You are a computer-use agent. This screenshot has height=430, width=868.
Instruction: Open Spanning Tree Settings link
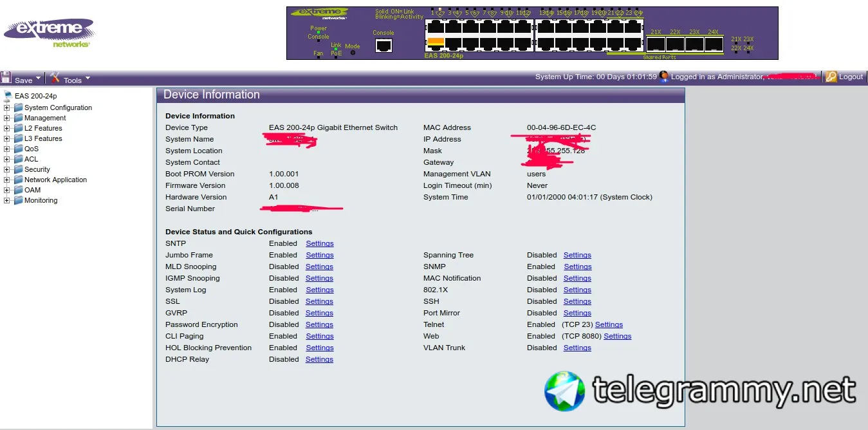pyautogui.click(x=577, y=255)
